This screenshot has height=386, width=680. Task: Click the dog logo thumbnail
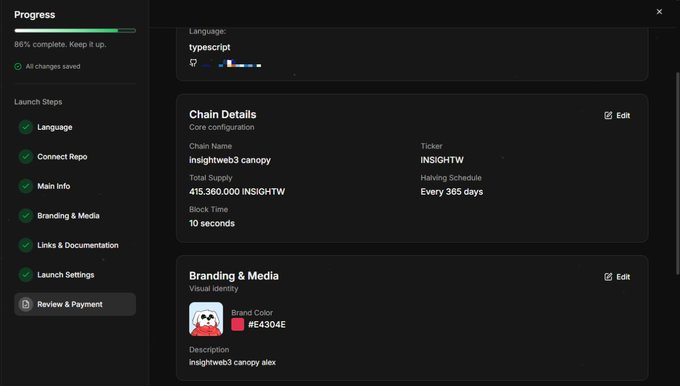(x=206, y=319)
